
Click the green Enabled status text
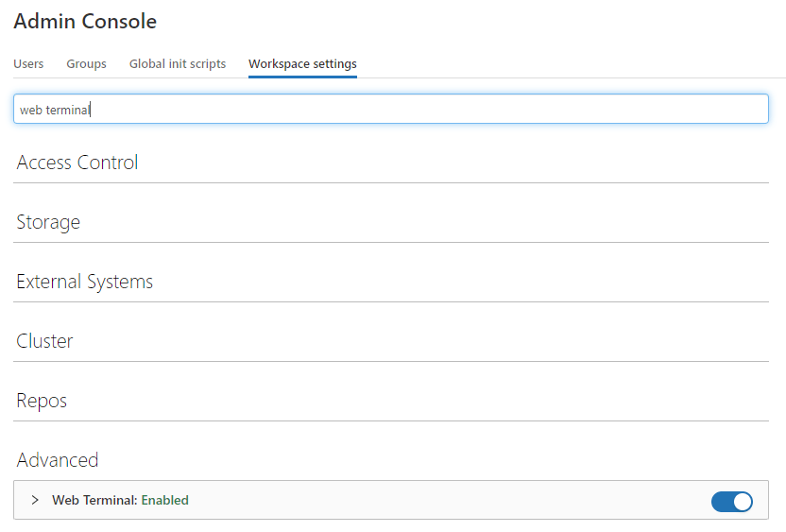[165, 500]
